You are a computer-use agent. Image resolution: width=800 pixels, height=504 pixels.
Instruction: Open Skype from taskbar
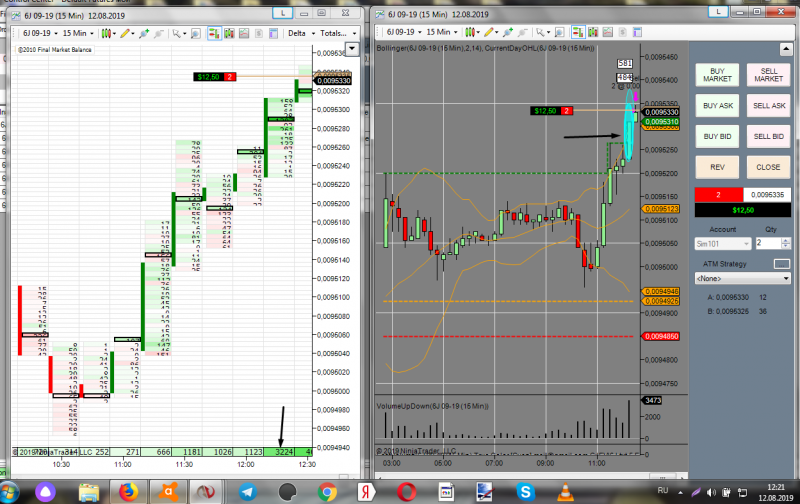coord(525,492)
